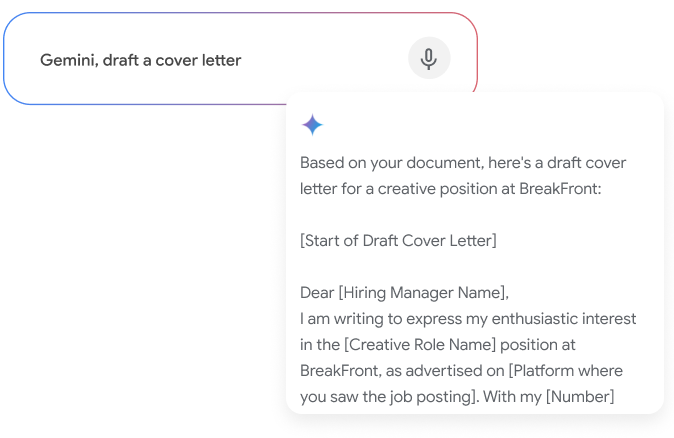Click the words "enthusiastic interest"

point(564,319)
